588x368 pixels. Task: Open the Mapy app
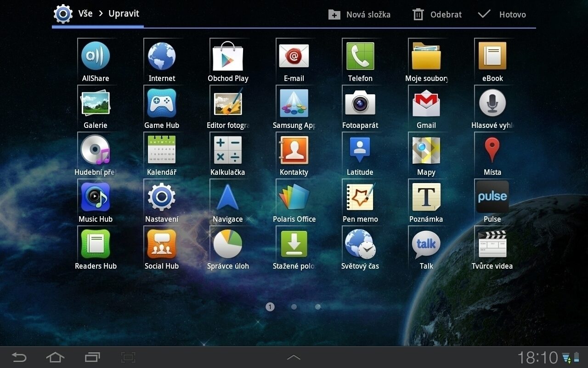(426, 150)
